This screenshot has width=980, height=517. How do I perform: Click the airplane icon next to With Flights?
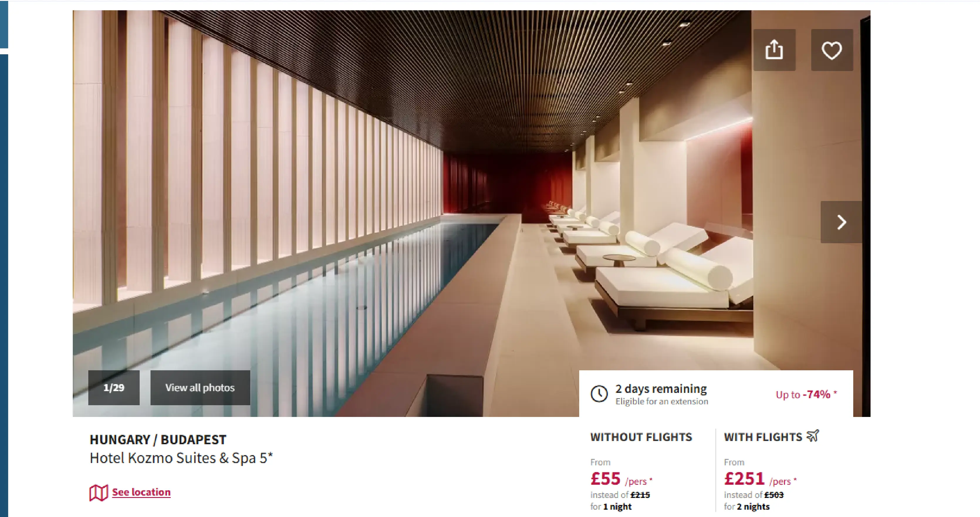click(x=813, y=436)
